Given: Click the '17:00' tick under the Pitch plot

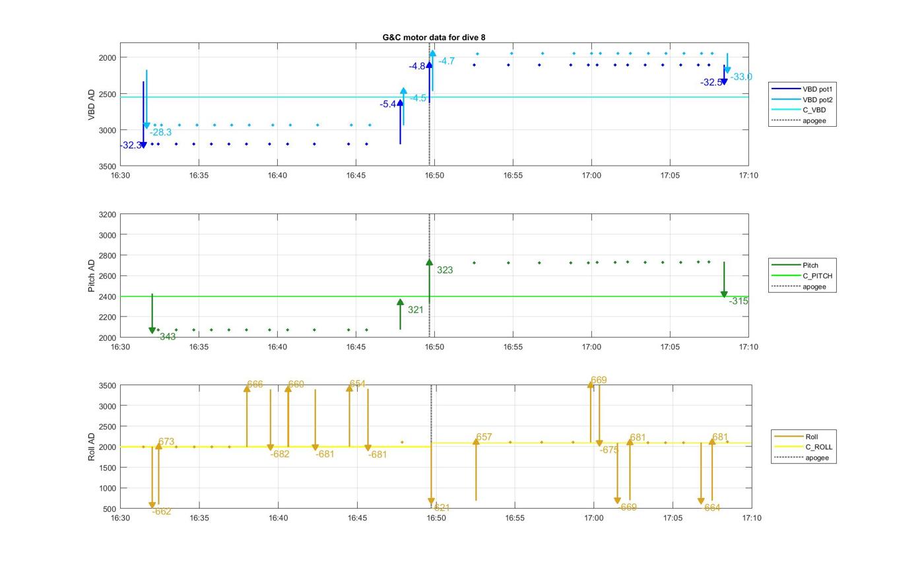Looking at the screenshot, I should pos(591,347).
